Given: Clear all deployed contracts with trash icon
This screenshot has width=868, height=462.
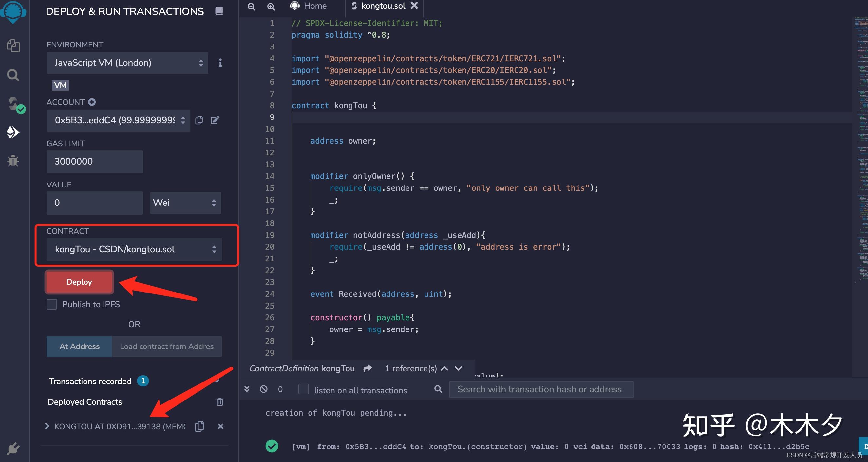Looking at the screenshot, I should [220, 402].
